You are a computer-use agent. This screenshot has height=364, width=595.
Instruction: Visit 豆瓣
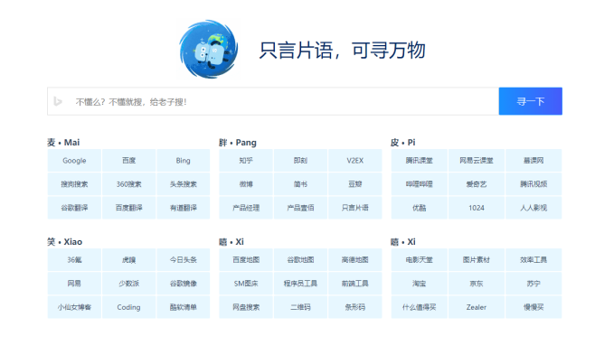pos(355,184)
